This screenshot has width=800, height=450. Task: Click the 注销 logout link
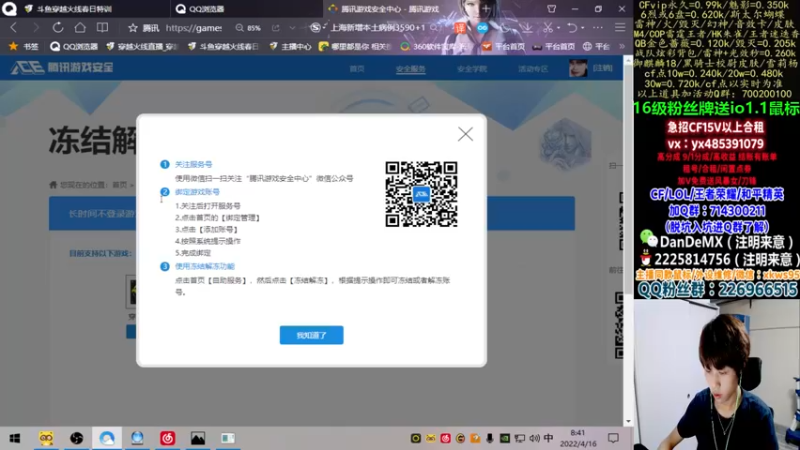pyautogui.click(x=603, y=68)
